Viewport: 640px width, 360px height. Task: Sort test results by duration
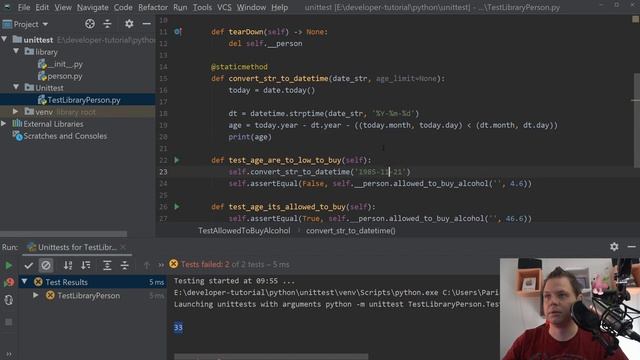86,265
